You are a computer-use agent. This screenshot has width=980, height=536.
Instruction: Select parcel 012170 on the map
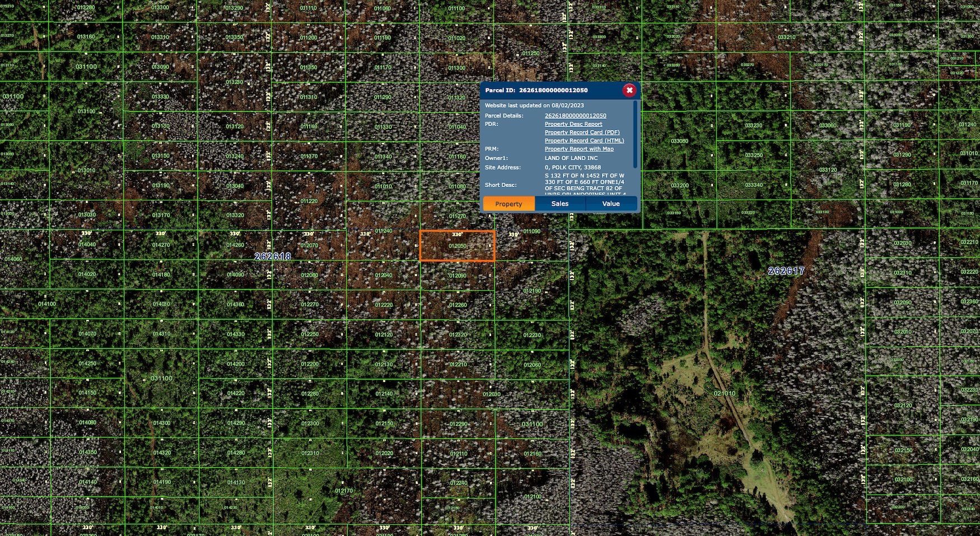(344, 491)
